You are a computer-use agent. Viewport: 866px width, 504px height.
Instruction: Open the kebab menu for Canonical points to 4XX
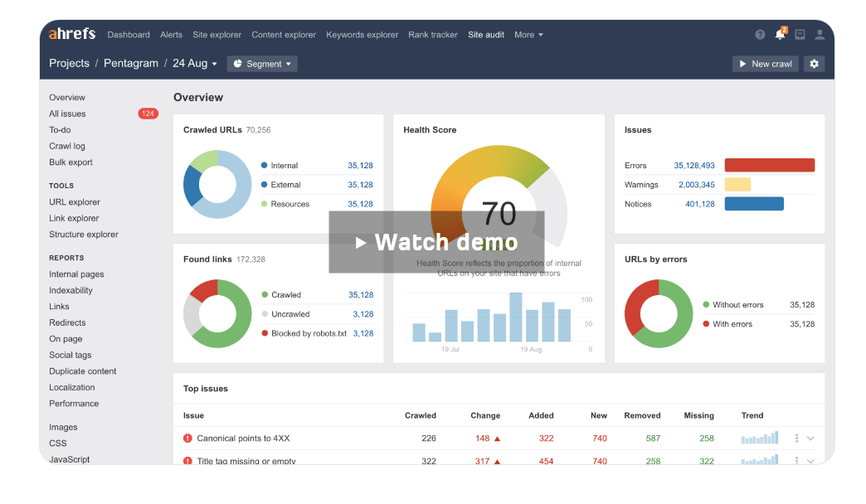coord(796,439)
